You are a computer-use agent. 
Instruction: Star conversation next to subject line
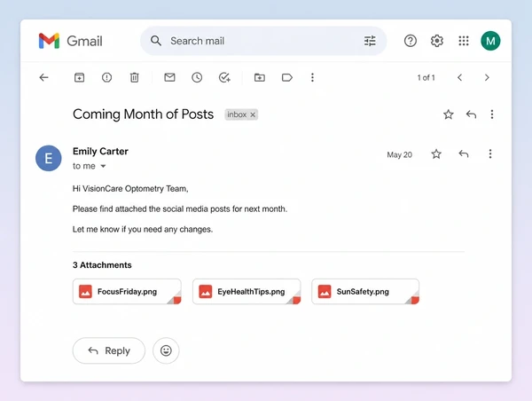449,114
